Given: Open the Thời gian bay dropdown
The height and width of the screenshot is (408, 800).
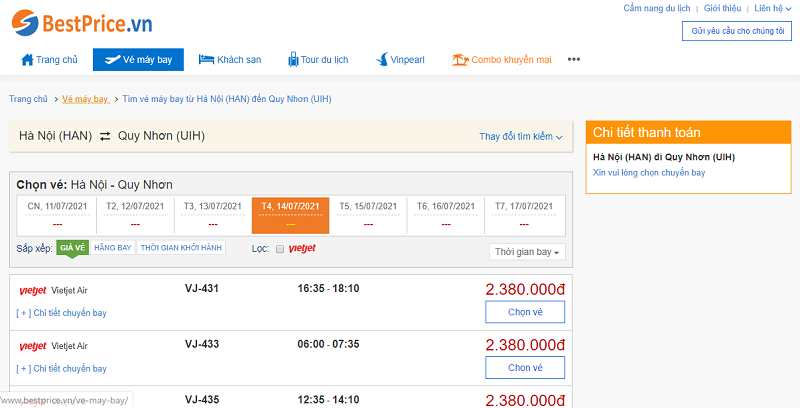Looking at the screenshot, I should point(527,252).
